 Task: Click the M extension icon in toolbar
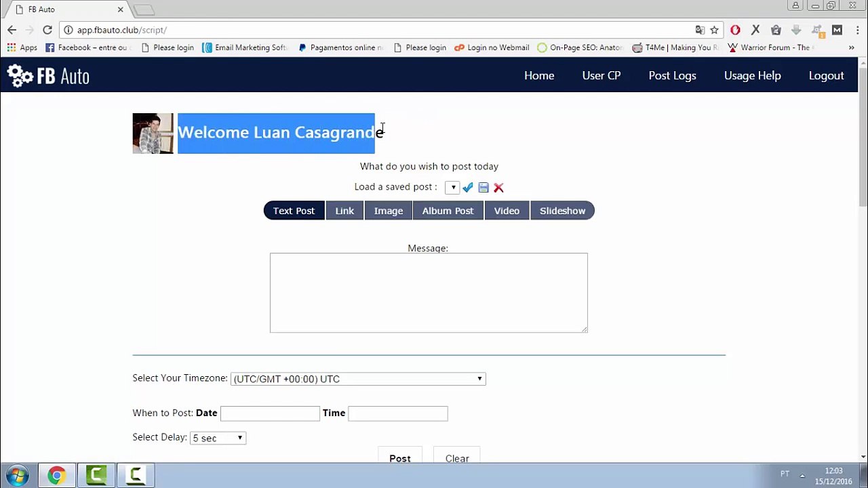tap(837, 30)
